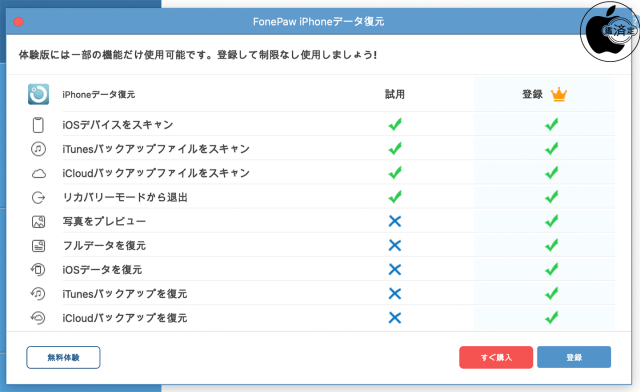
Task: Close the dialog with the red window button
Action: tap(18, 22)
